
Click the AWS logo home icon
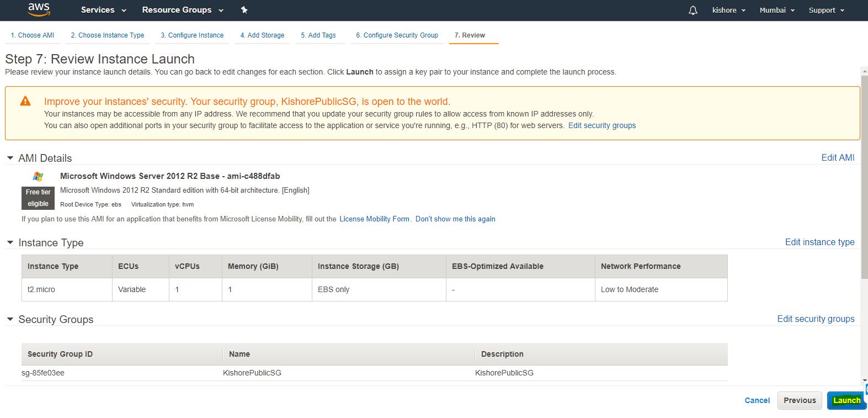(x=39, y=9)
